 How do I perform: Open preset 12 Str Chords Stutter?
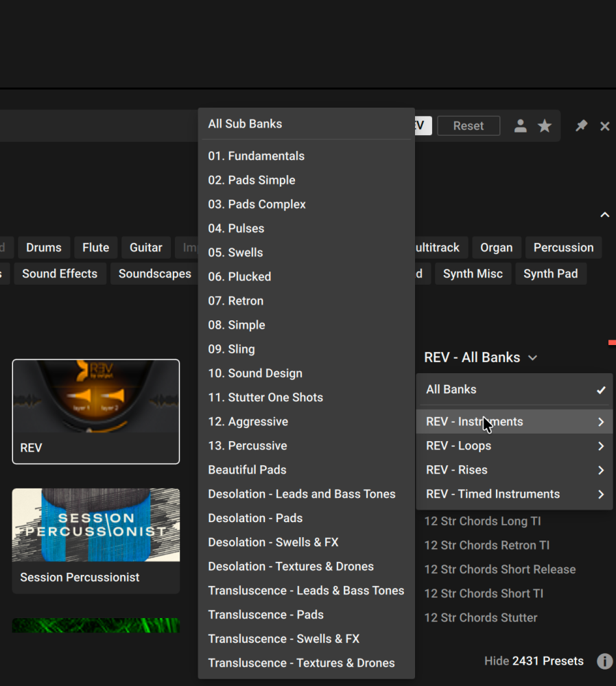481,618
